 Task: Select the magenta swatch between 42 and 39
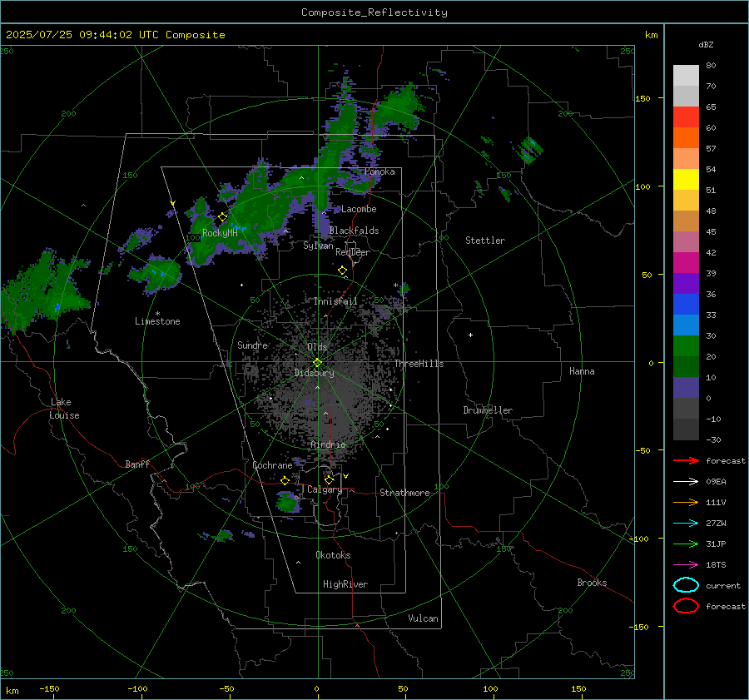click(x=686, y=263)
